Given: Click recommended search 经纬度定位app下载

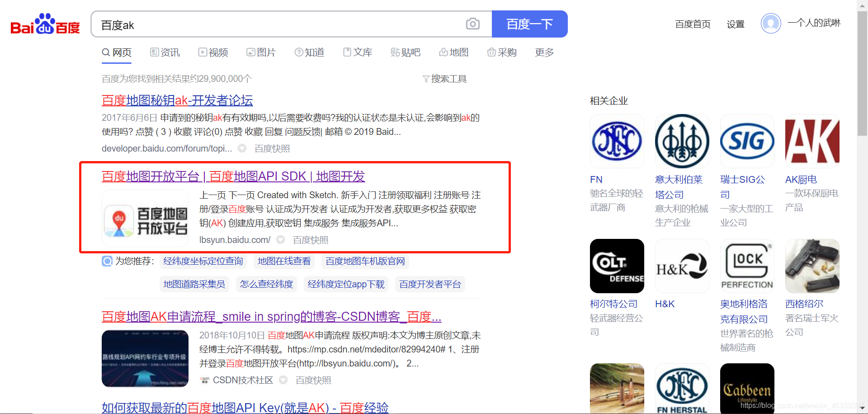Looking at the screenshot, I should (346, 284).
